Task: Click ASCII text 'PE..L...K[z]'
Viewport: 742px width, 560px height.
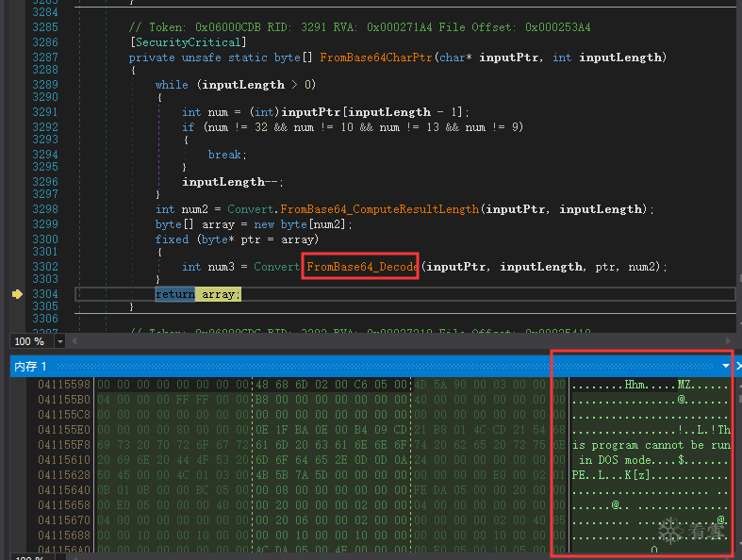Action: coord(611,475)
